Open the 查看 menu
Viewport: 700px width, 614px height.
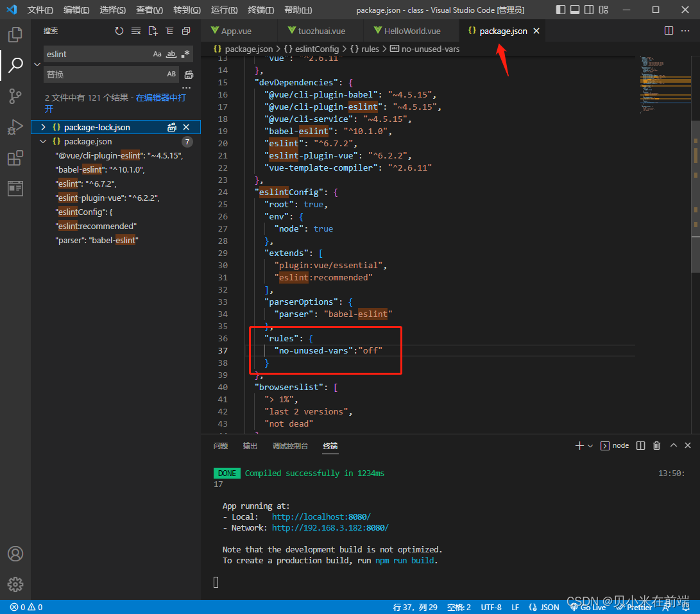coord(149,10)
